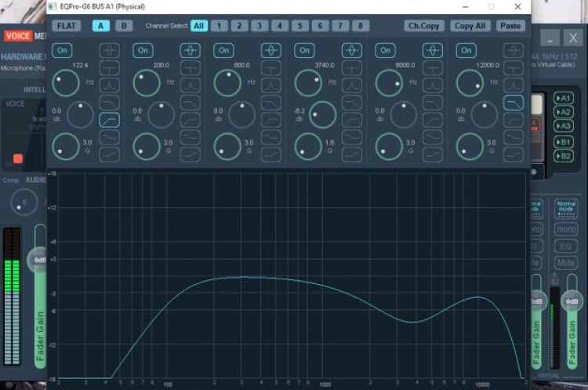The image size is (588, 390).
Task: Select the peak filter icon in 800 Hz band
Action: tap(271, 50)
